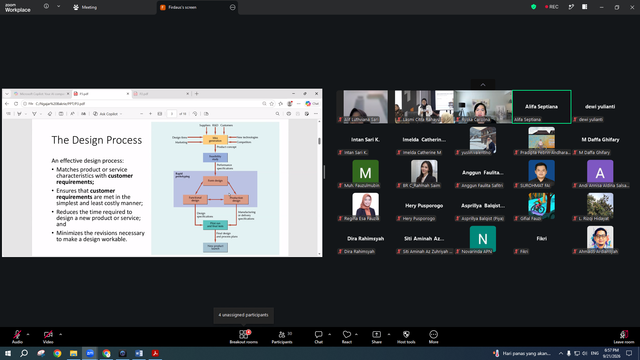
Task: Click zoom in plus in PDF toolbar
Action: (150, 114)
